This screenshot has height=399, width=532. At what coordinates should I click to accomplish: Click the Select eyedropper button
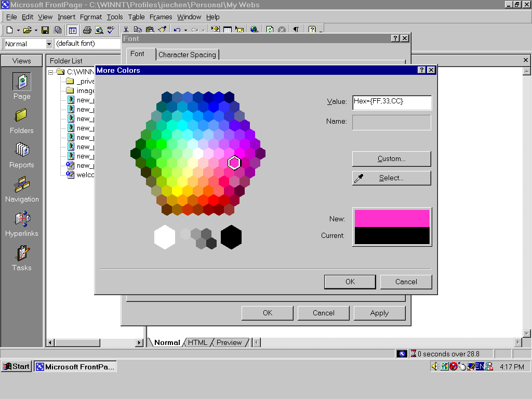click(x=391, y=178)
